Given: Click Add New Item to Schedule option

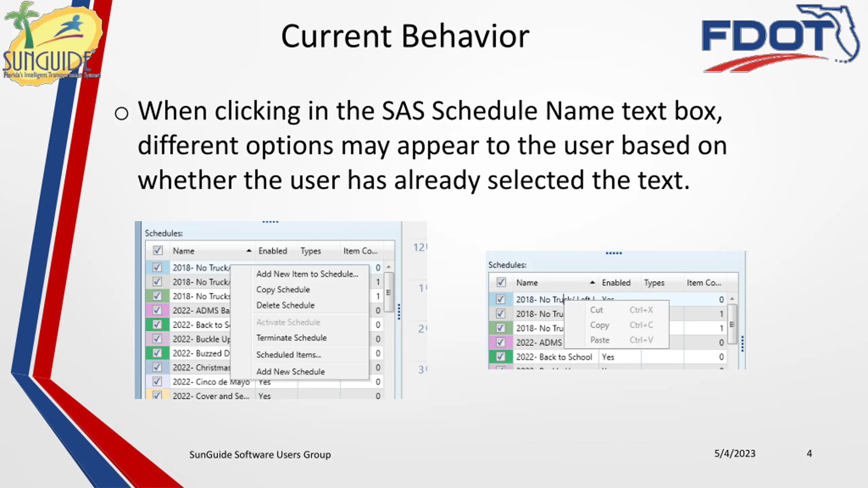Looking at the screenshot, I should coord(307,274).
